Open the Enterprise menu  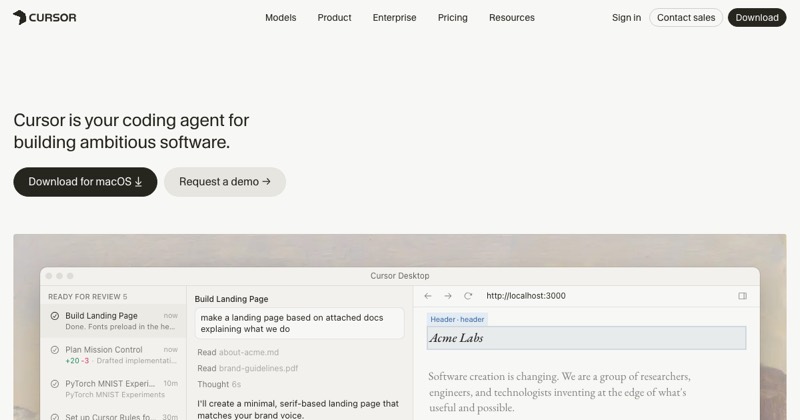click(x=394, y=17)
